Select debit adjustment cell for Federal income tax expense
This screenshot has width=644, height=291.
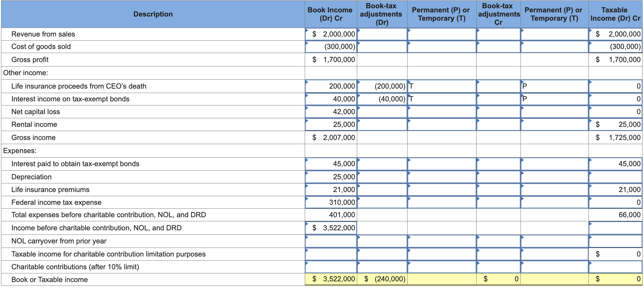pos(382,202)
